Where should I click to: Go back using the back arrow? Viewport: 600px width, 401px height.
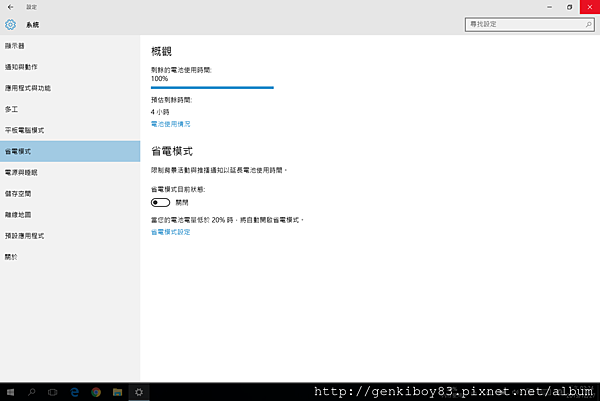11,7
